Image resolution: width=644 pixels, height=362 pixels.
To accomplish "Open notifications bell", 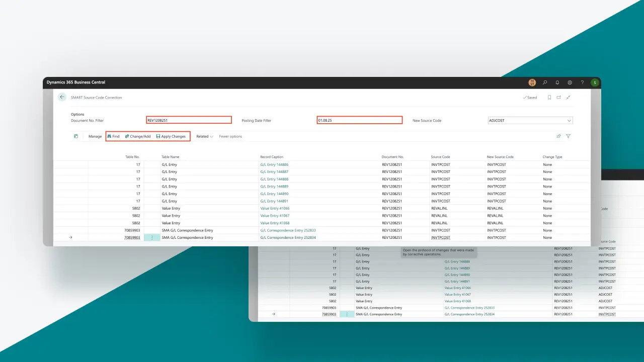I will (557, 82).
